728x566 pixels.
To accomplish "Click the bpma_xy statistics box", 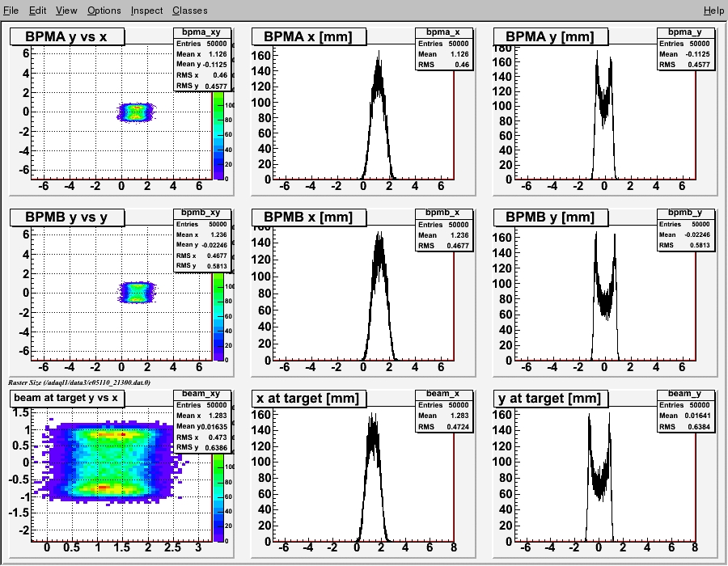I will (x=202, y=59).
